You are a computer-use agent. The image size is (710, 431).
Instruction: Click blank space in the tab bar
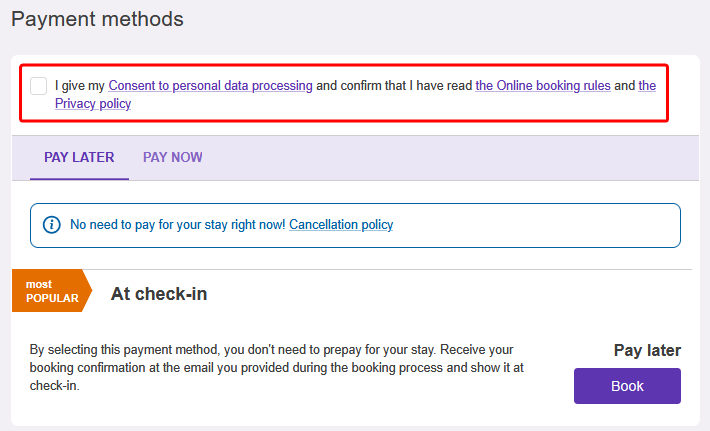(x=453, y=158)
